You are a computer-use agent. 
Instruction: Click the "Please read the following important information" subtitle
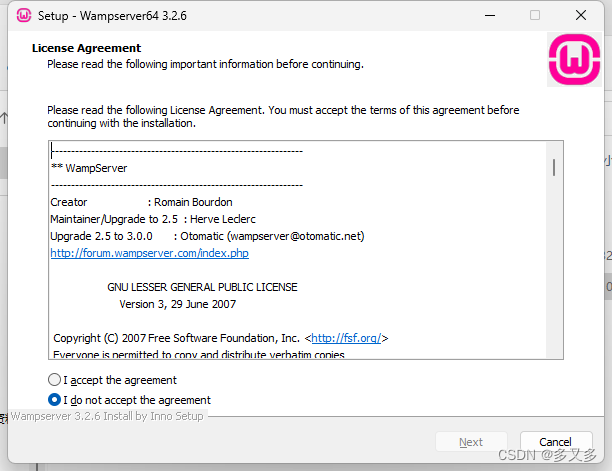(205, 64)
